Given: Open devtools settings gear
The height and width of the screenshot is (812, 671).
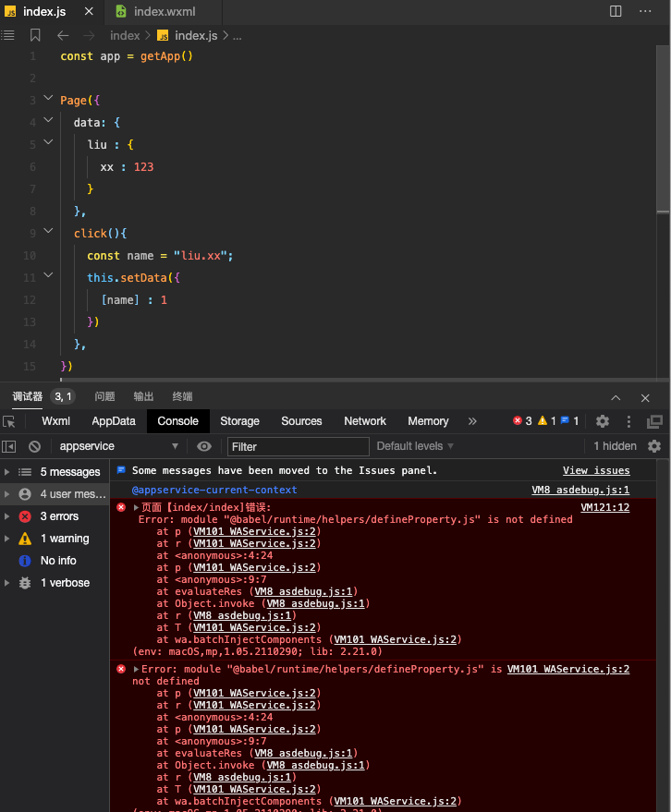Looking at the screenshot, I should tap(602, 421).
